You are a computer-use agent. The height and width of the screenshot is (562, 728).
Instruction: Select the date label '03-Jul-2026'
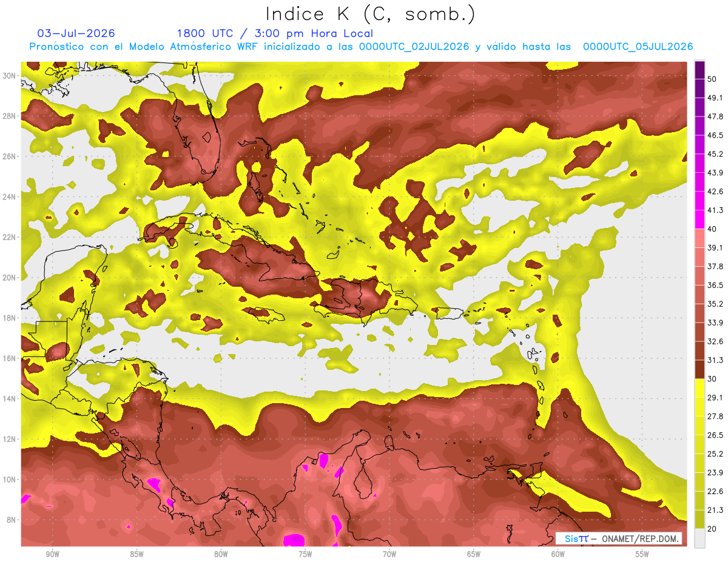(x=76, y=33)
